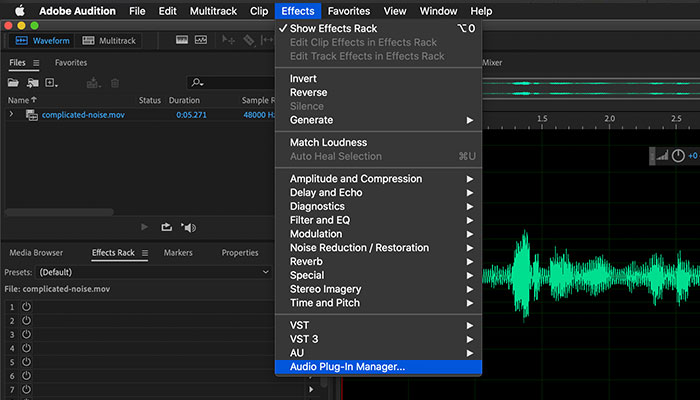This screenshot has height=400, width=700.
Task: Switch to Waveform editor view
Action: coord(42,41)
